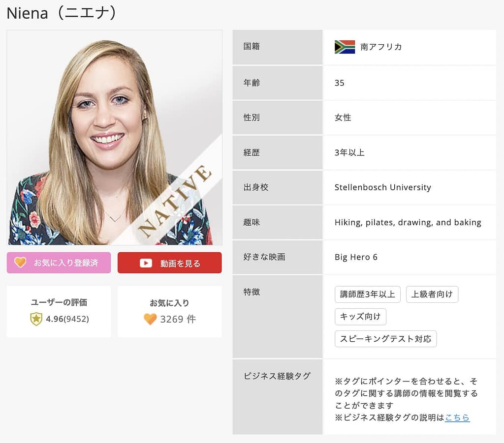Click the ビジネス経験タグ row label

tap(277, 376)
